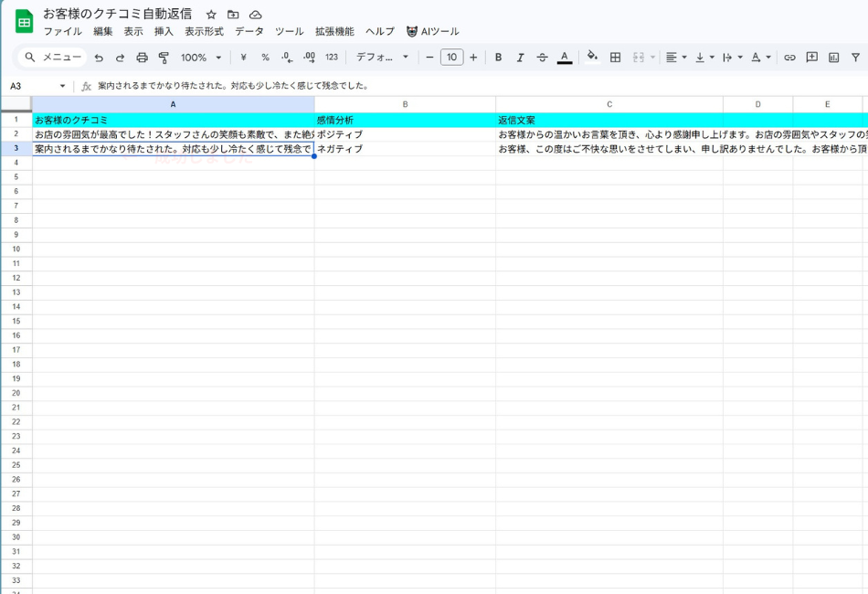The height and width of the screenshot is (594, 868).
Task: Click the print icon
Action: coord(142,58)
